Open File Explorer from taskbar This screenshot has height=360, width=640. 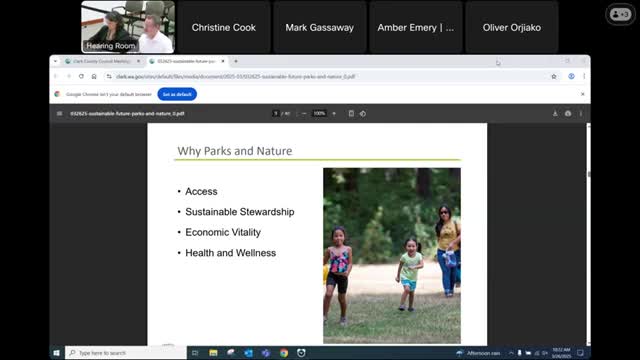[x=213, y=353]
